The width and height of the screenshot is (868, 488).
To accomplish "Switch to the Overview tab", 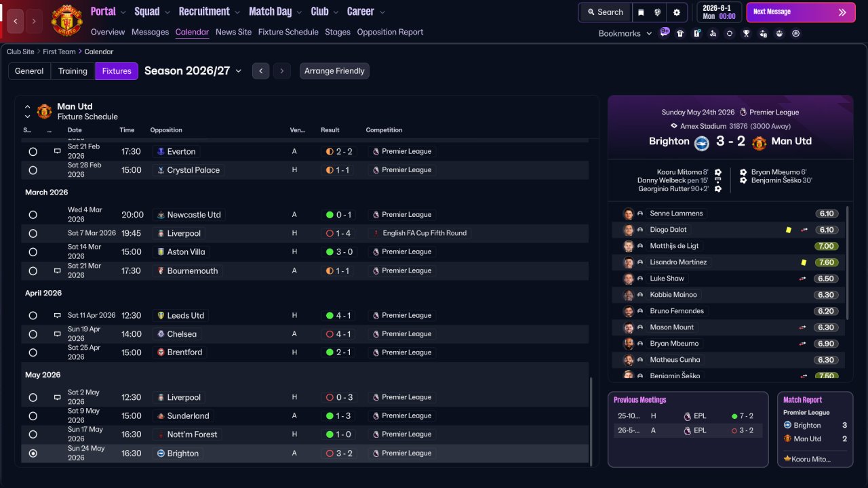I will click(x=108, y=32).
